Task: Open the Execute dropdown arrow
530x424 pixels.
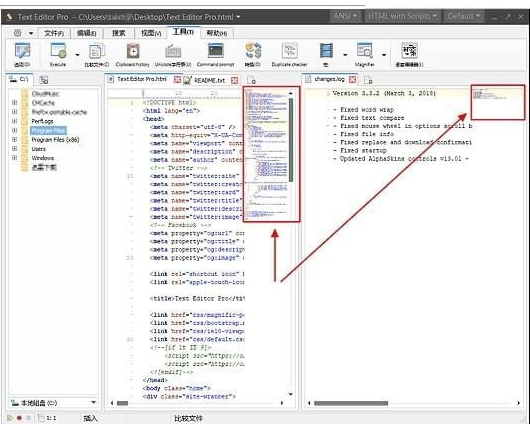Action: click(77, 55)
